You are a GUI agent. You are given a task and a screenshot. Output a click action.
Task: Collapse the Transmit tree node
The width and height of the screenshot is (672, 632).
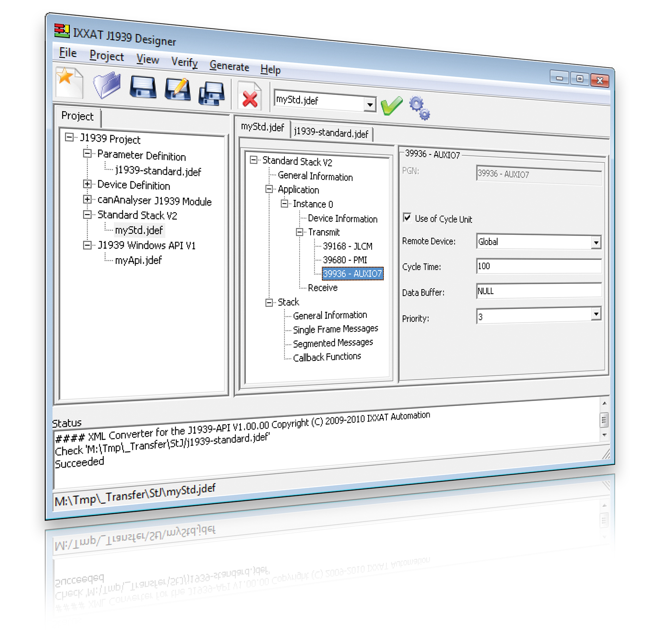tap(300, 232)
